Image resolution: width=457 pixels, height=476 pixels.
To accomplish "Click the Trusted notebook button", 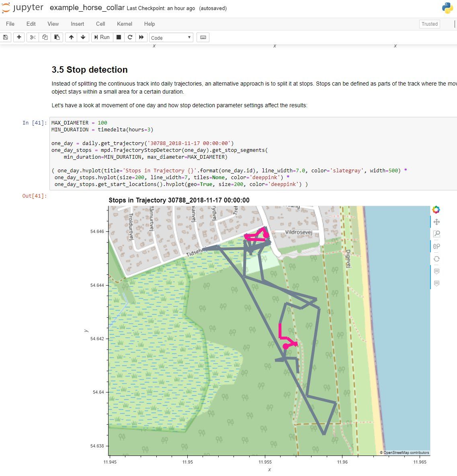I will point(430,24).
